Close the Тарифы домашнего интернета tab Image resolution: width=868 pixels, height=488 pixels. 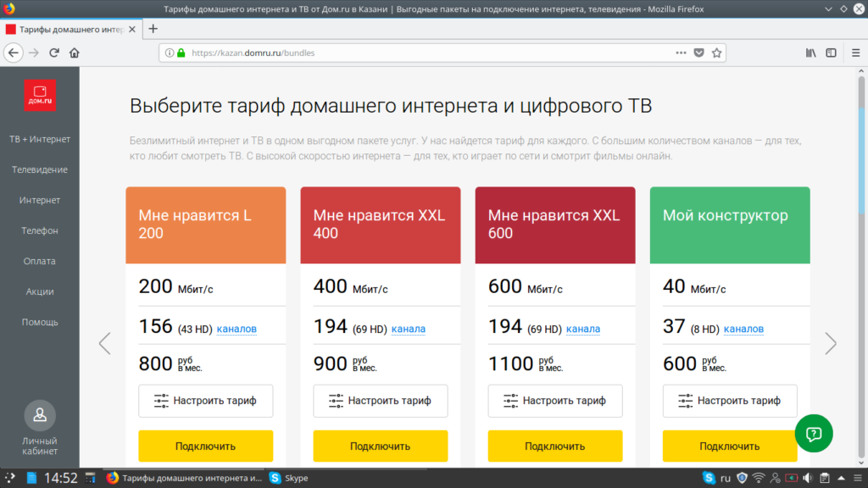132,30
